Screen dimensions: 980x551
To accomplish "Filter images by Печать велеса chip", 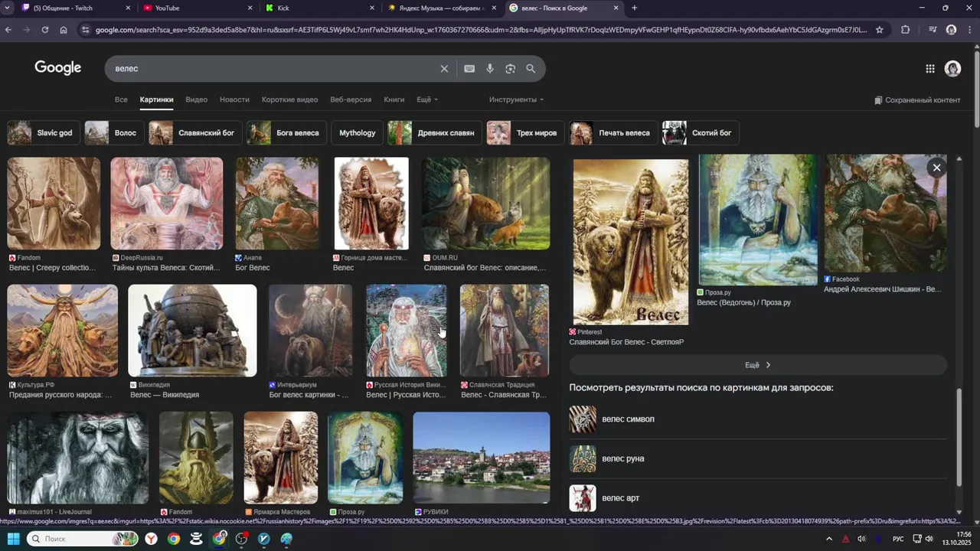I will [x=613, y=132].
